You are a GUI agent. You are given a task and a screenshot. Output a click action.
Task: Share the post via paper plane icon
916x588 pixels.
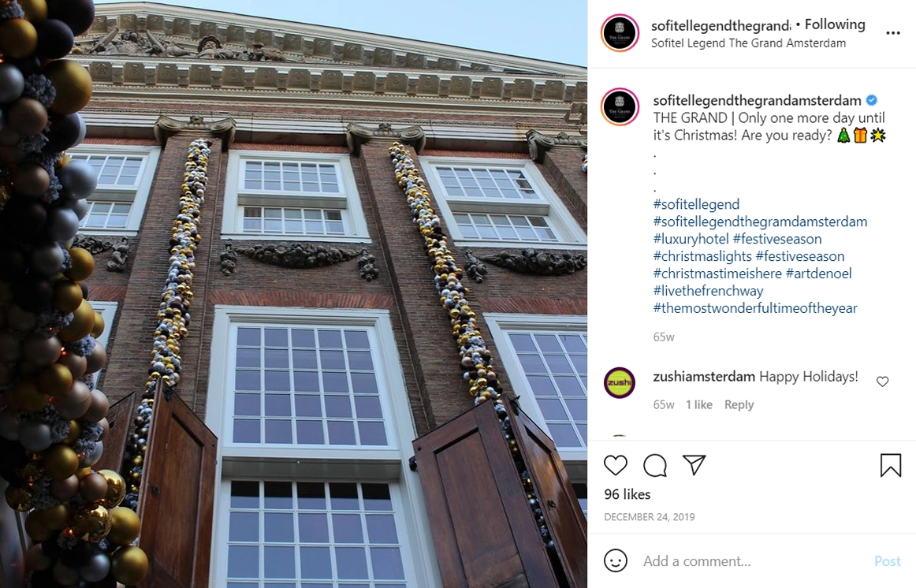pos(694,465)
